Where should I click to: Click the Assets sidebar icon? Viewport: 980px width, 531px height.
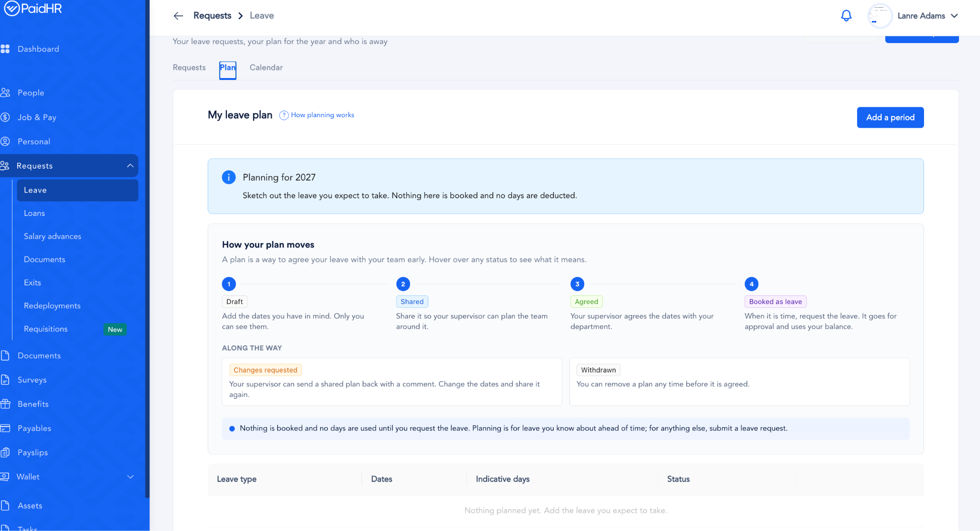pyautogui.click(x=5, y=505)
